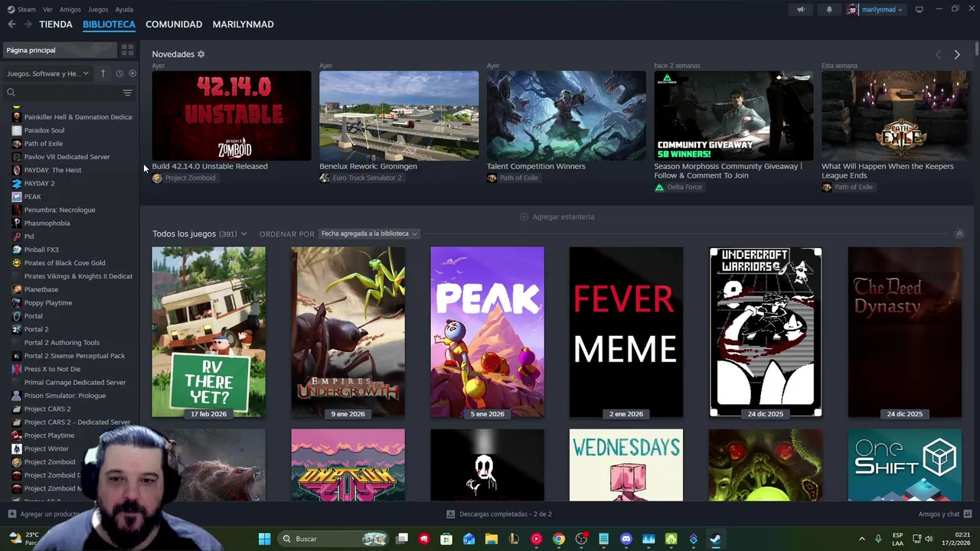
Task: Open the Ayuda menu
Action: click(x=124, y=9)
